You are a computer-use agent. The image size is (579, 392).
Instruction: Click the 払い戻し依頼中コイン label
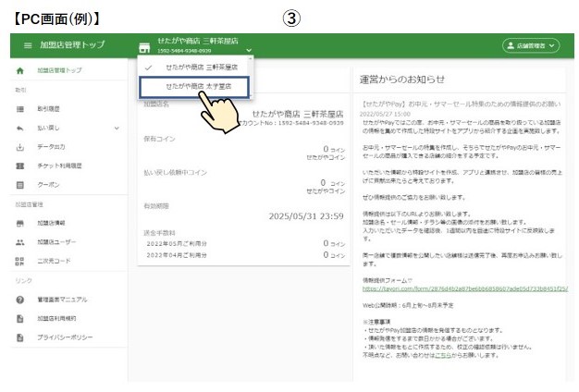click(x=176, y=173)
